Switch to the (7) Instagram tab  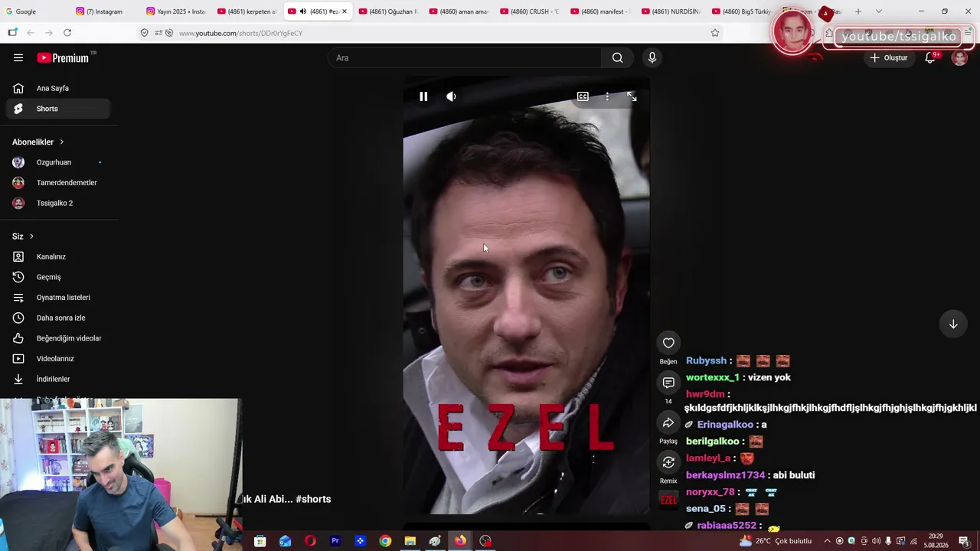click(x=105, y=11)
